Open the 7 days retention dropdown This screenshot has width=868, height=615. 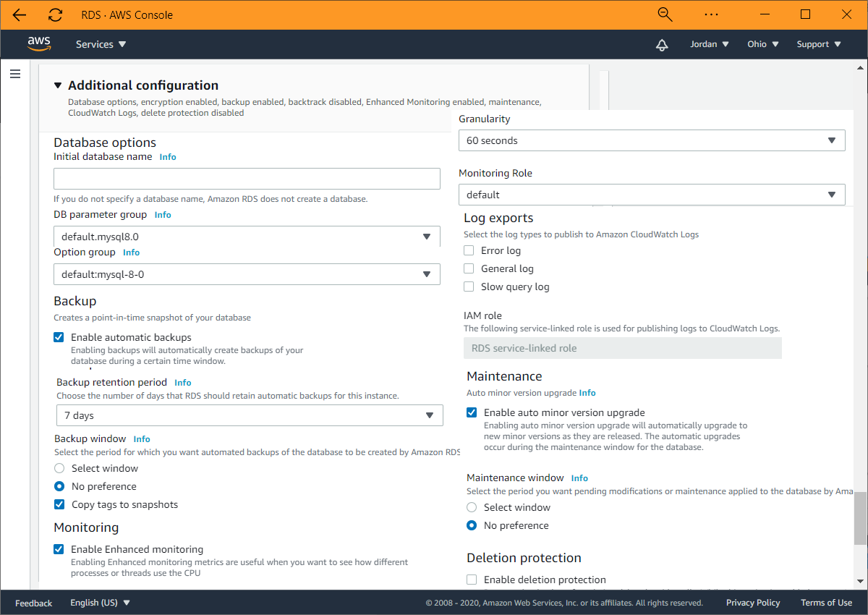(x=250, y=415)
